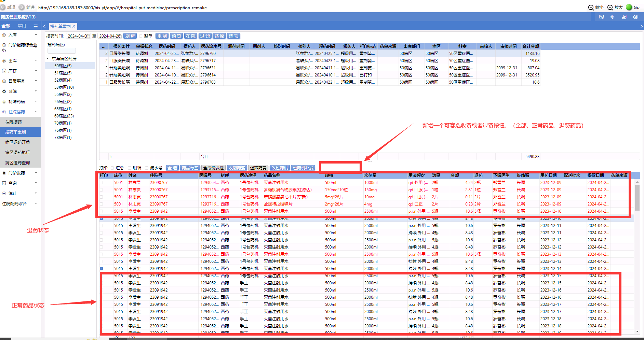
Task: Click the 刷新 refresh button
Action: pos(130,36)
